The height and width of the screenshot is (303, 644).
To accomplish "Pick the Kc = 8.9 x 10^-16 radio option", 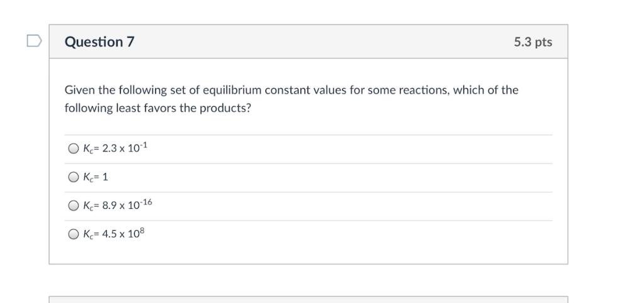I will pos(74,206).
